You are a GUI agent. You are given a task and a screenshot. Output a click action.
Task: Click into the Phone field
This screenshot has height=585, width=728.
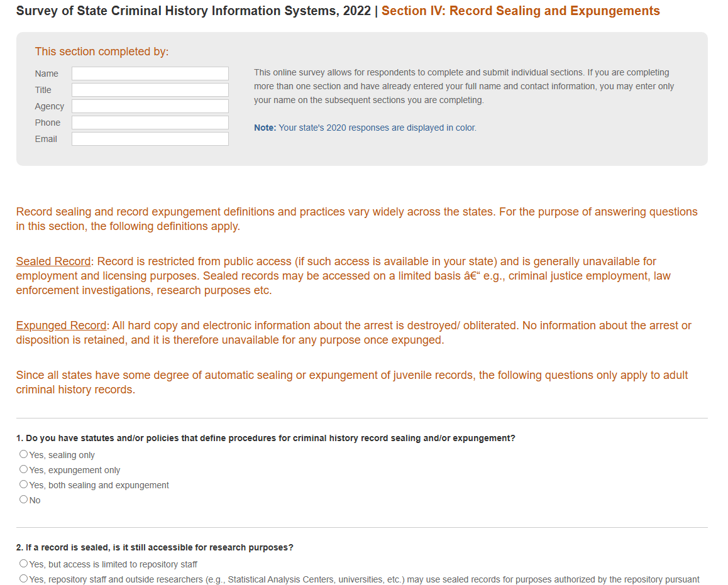tap(150, 123)
